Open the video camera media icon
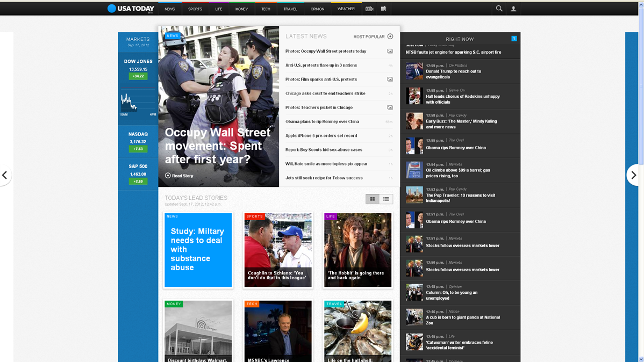 point(369,9)
